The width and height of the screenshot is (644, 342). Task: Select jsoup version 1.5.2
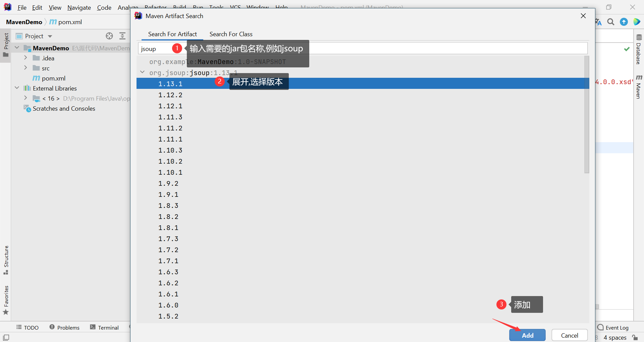[x=360, y=316]
